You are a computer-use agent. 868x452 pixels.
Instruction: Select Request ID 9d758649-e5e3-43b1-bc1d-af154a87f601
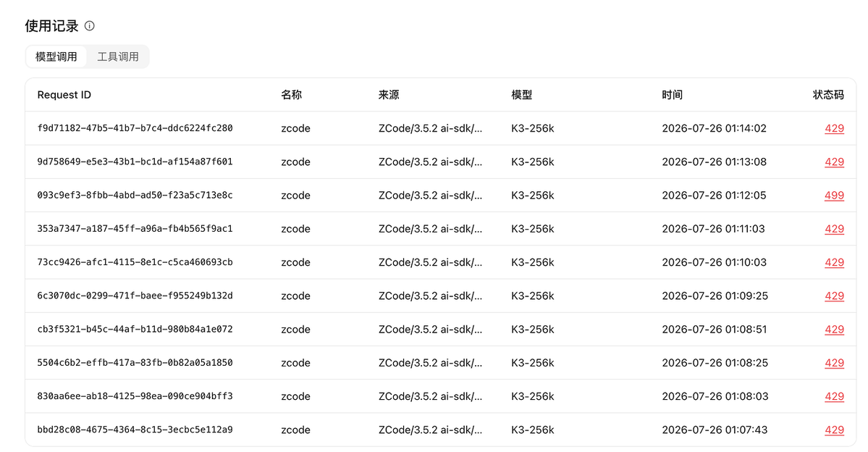coord(135,162)
